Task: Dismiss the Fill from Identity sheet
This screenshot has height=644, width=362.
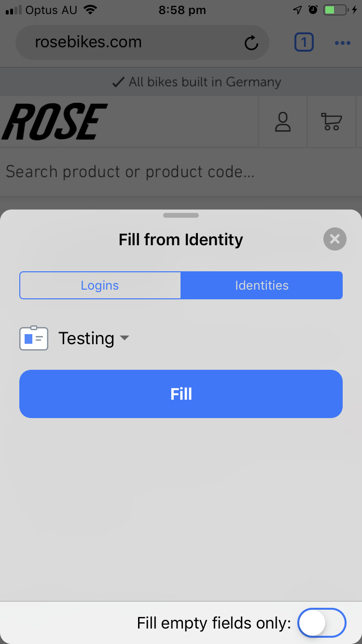Action: (334, 239)
